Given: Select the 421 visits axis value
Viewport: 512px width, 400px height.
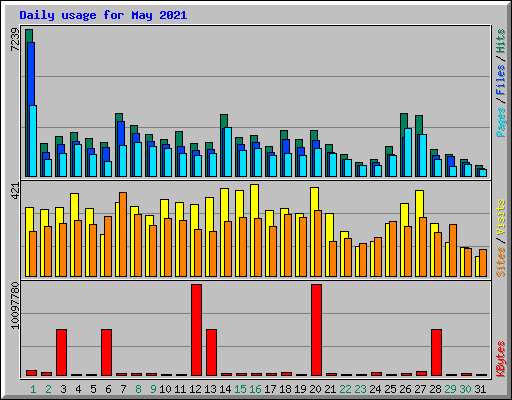Looking at the screenshot, I should tap(15, 191).
